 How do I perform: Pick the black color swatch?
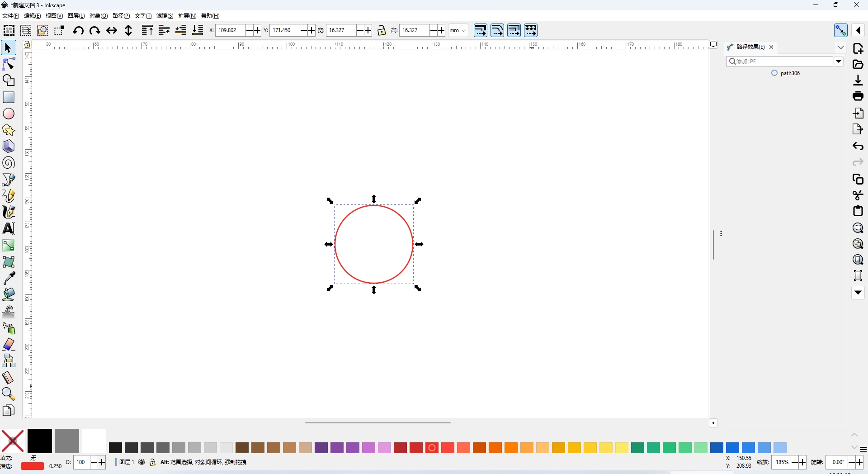click(40, 441)
